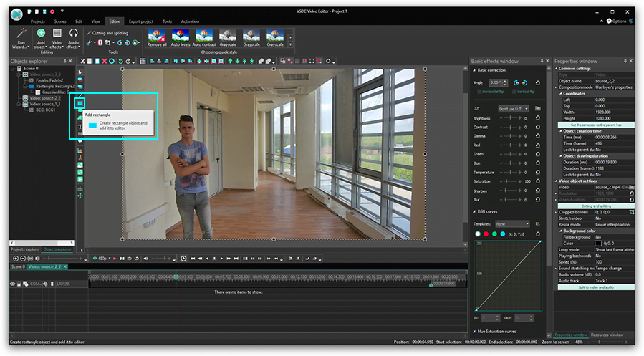Select the white RGB curve channel

tap(478, 234)
